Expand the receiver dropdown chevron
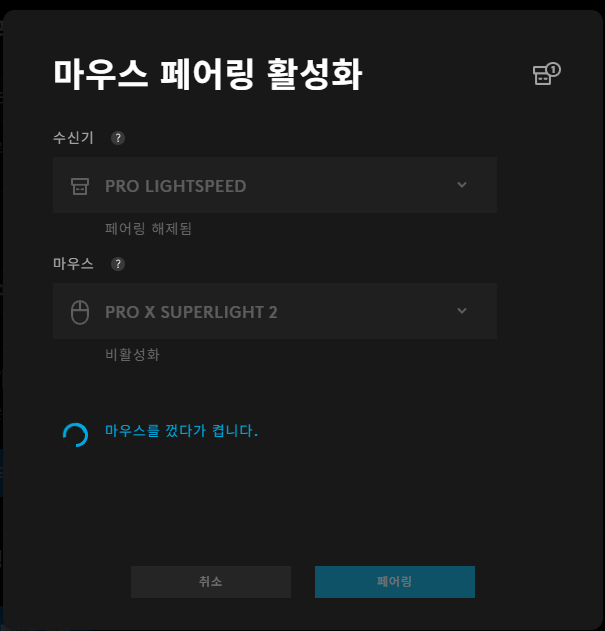Image resolution: width=605 pixels, height=631 pixels. (462, 185)
